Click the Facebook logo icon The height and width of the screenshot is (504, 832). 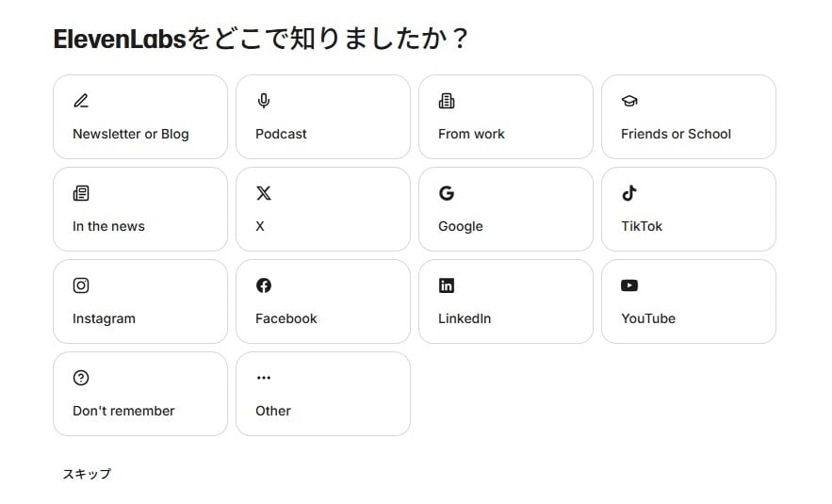(264, 285)
